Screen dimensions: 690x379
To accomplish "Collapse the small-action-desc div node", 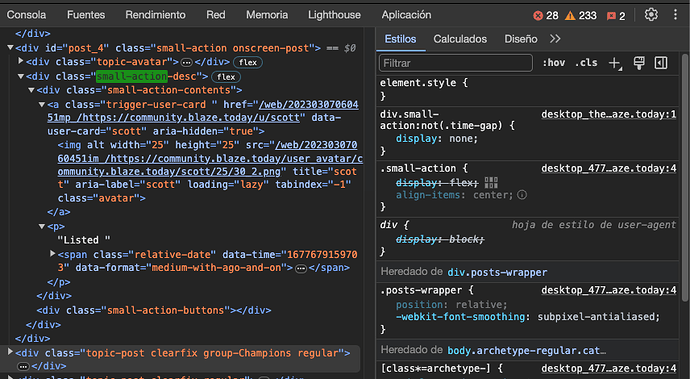I will click(21, 76).
